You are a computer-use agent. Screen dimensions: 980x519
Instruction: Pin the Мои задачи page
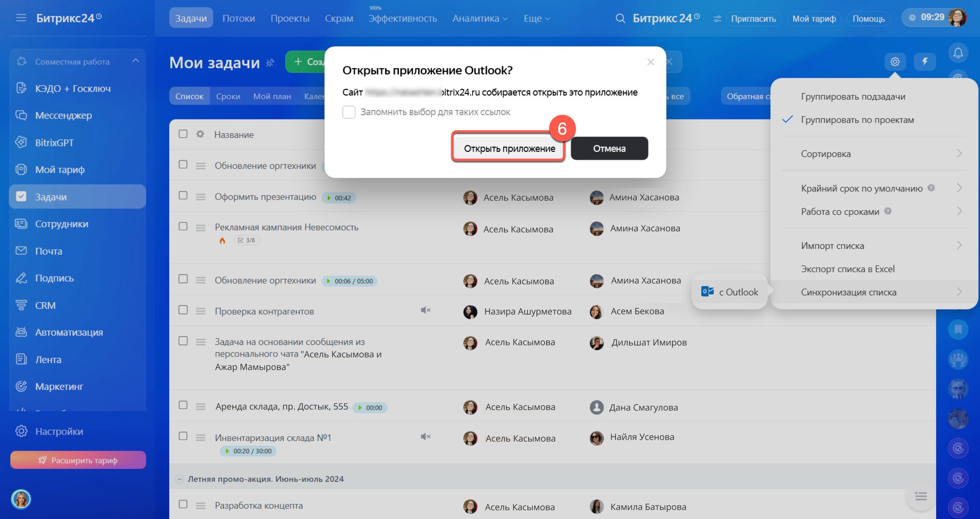click(x=270, y=62)
